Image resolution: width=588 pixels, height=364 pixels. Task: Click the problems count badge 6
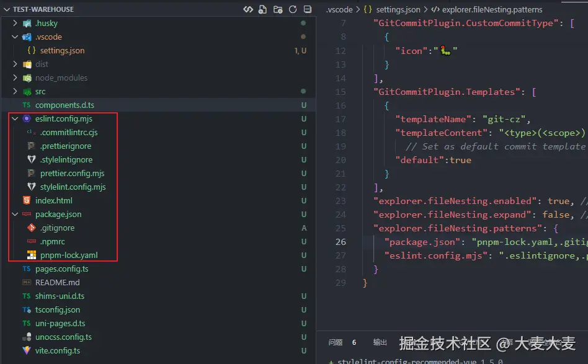coord(354,342)
